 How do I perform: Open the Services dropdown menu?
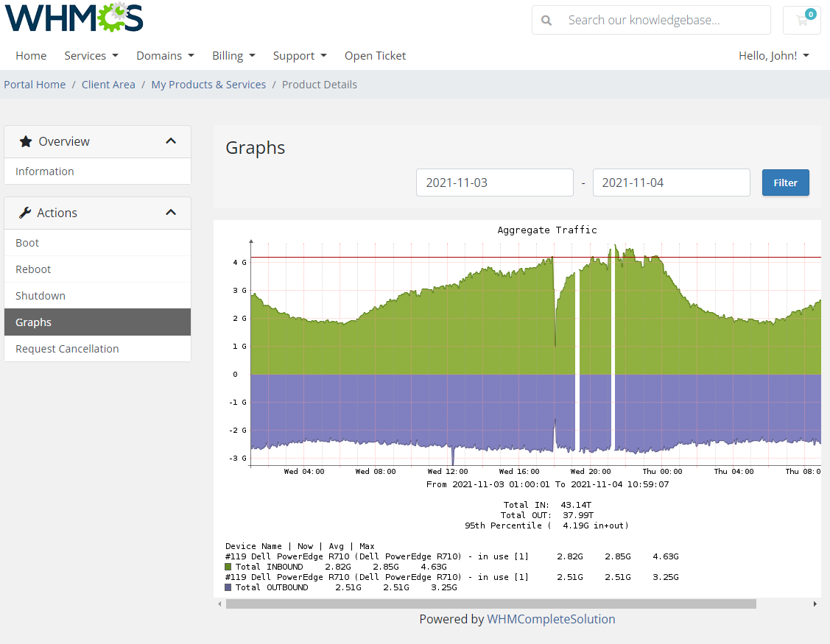pyautogui.click(x=91, y=55)
